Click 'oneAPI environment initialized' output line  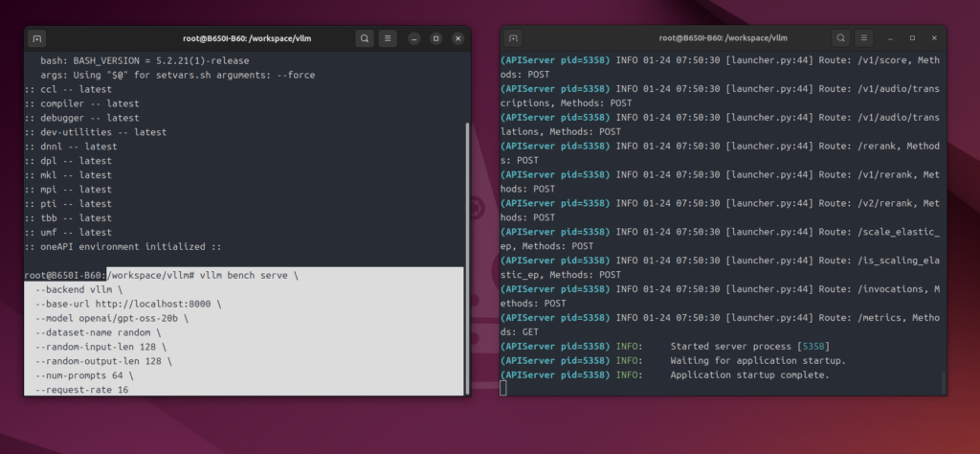[x=122, y=246]
